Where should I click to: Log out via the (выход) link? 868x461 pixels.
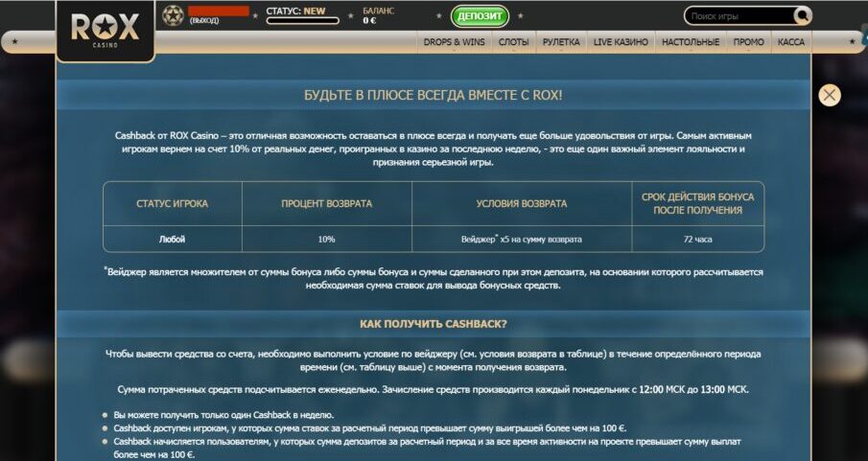204,20
